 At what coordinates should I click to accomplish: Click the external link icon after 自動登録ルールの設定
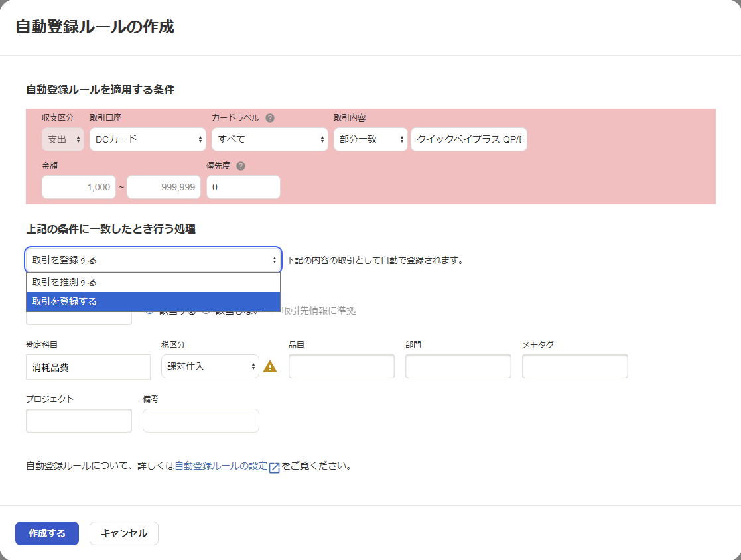pyautogui.click(x=274, y=466)
